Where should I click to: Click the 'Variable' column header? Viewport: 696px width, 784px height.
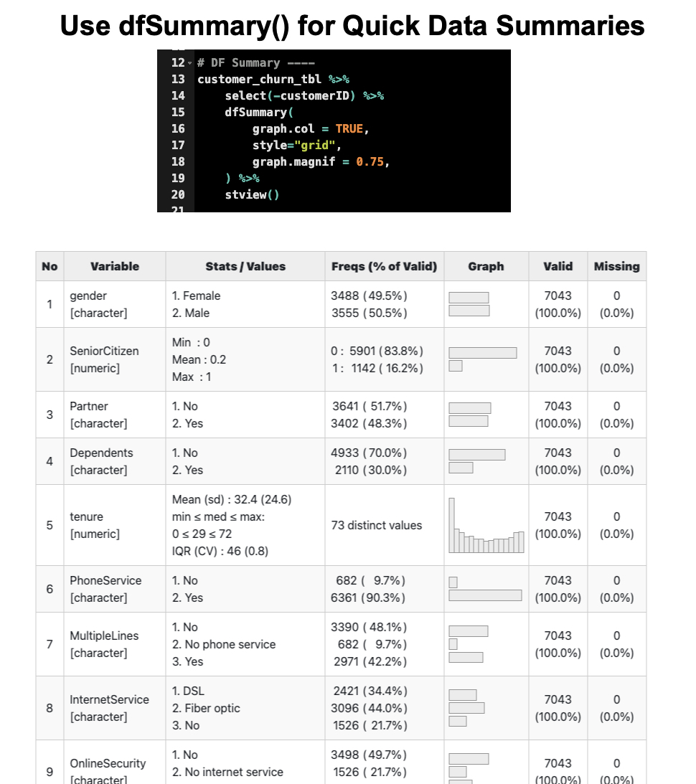click(115, 267)
